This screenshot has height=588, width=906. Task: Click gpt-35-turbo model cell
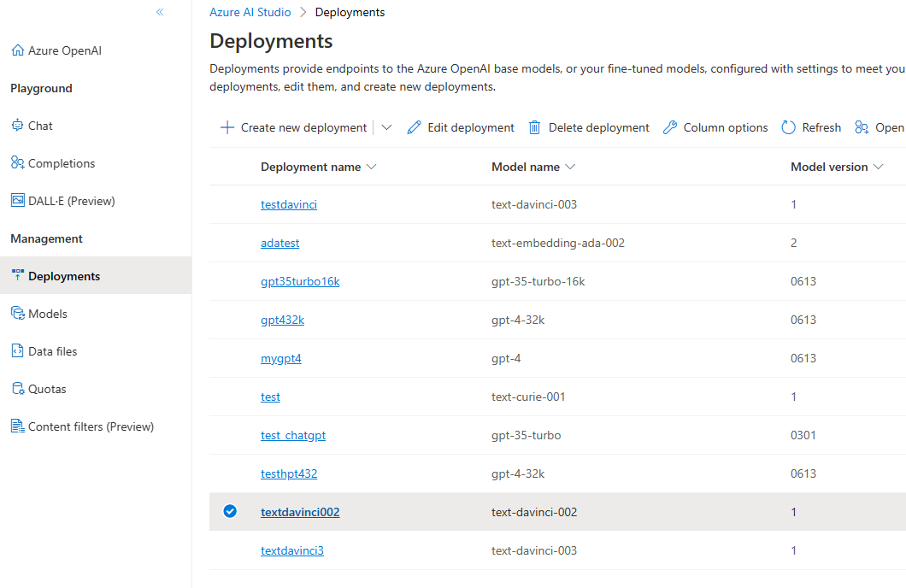pos(526,435)
